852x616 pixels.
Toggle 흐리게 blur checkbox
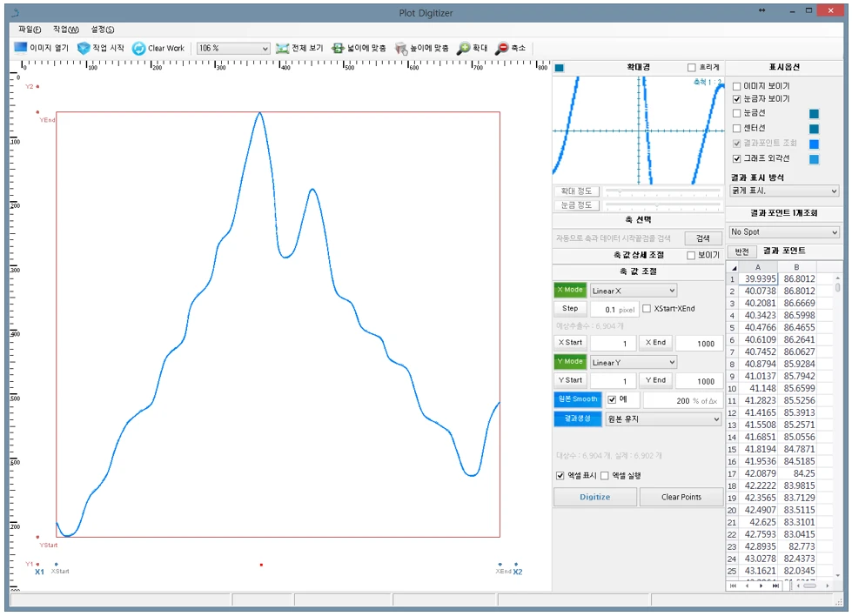click(692, 68)
